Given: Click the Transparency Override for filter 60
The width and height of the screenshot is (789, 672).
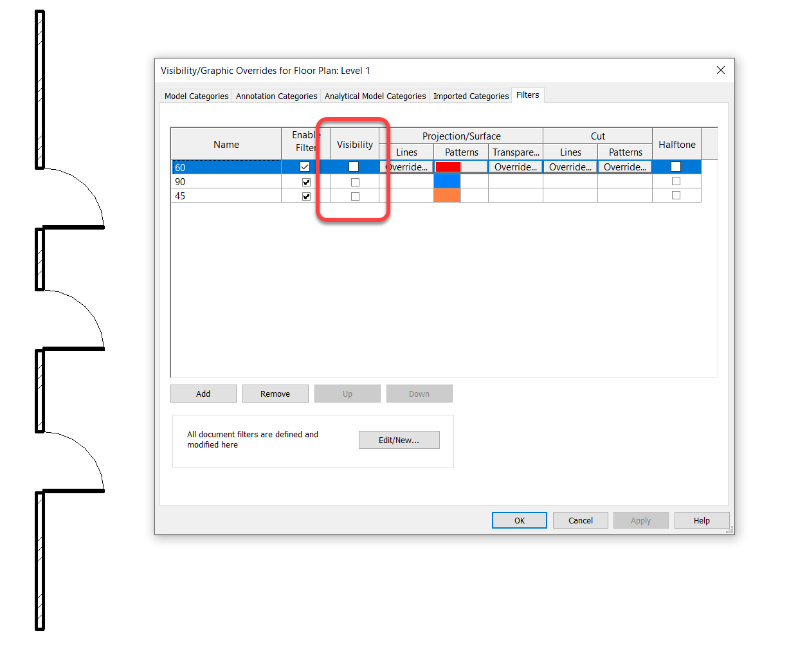Looking at the screenshot, I should [515, 166].
